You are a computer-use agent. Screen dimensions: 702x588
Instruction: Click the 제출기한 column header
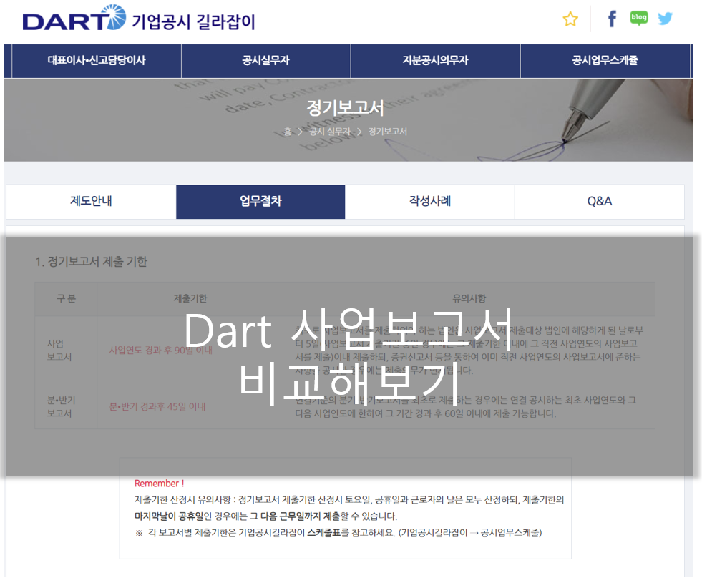point(190,298)
